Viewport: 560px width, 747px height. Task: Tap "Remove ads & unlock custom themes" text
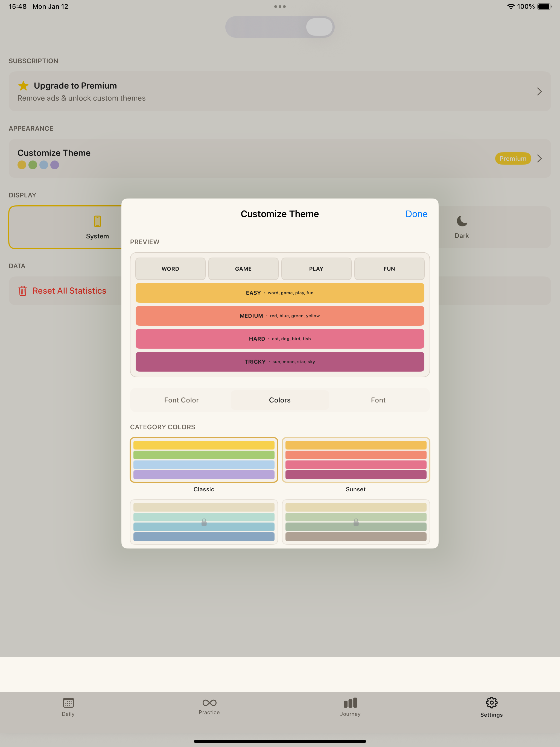(81, 98)
